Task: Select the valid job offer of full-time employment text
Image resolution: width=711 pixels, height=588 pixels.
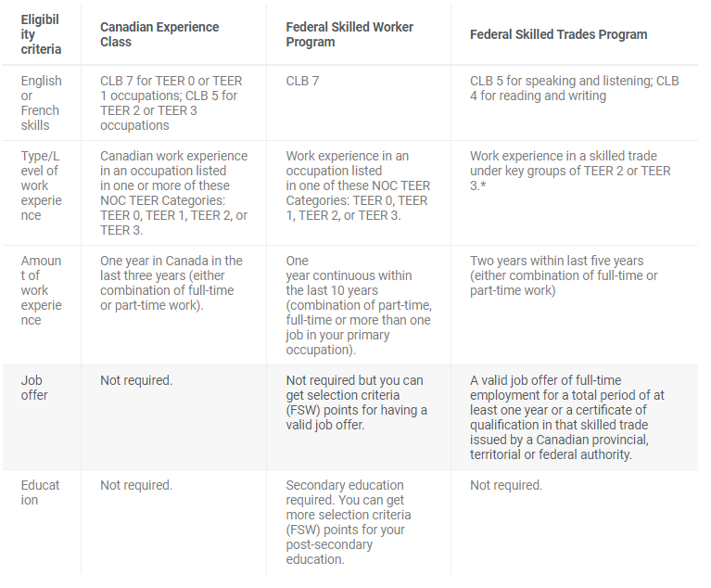Action: (566, 417)
